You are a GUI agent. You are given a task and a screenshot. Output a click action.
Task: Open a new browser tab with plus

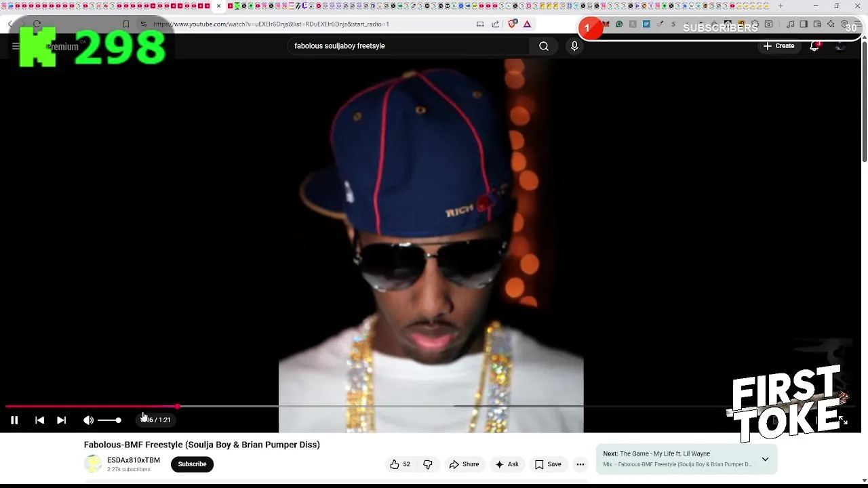click(781, 6)
